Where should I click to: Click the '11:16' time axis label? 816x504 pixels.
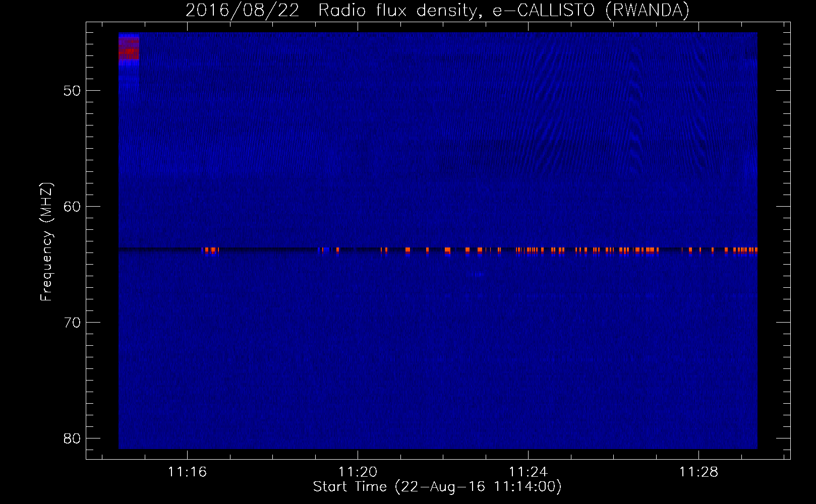click(x=187, y=472)
